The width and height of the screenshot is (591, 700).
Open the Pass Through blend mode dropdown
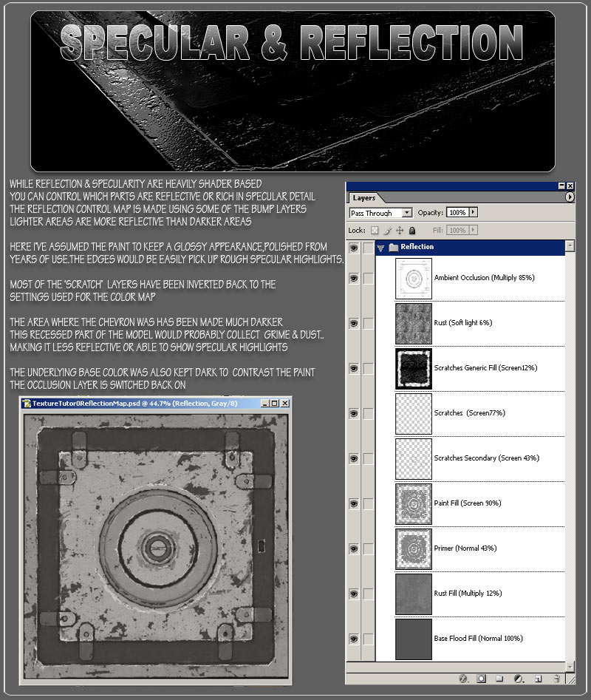tap(380, 213)
